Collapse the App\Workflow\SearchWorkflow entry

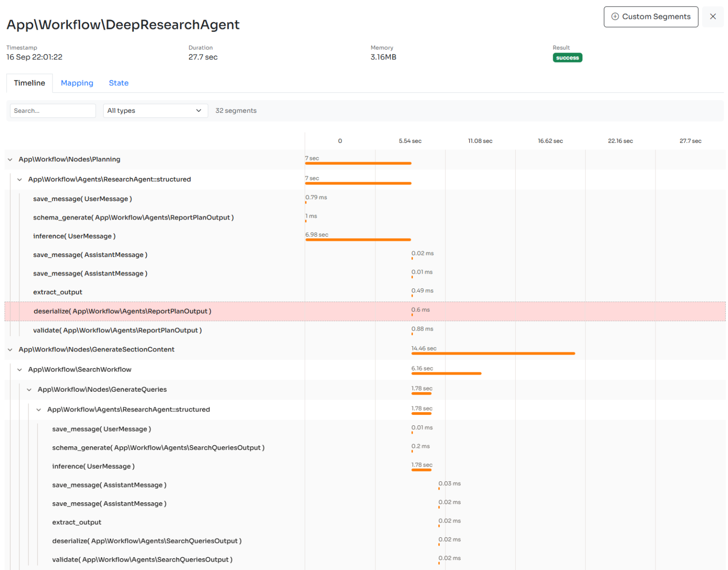tap(19, 369)
